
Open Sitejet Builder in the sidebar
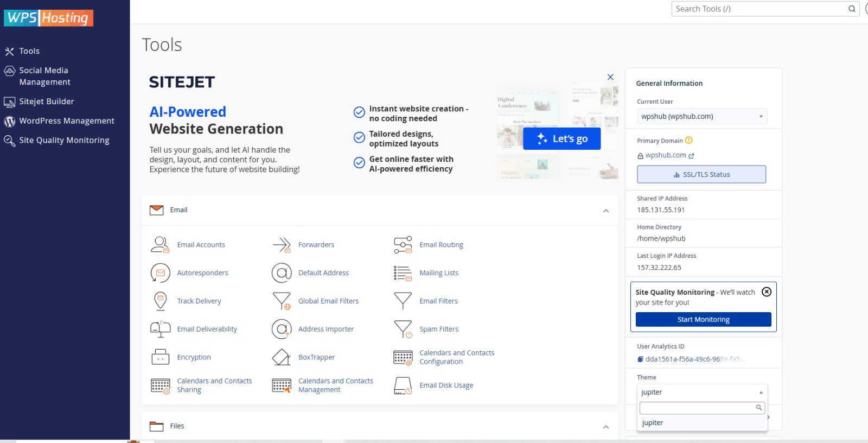[x=47, y=102]
